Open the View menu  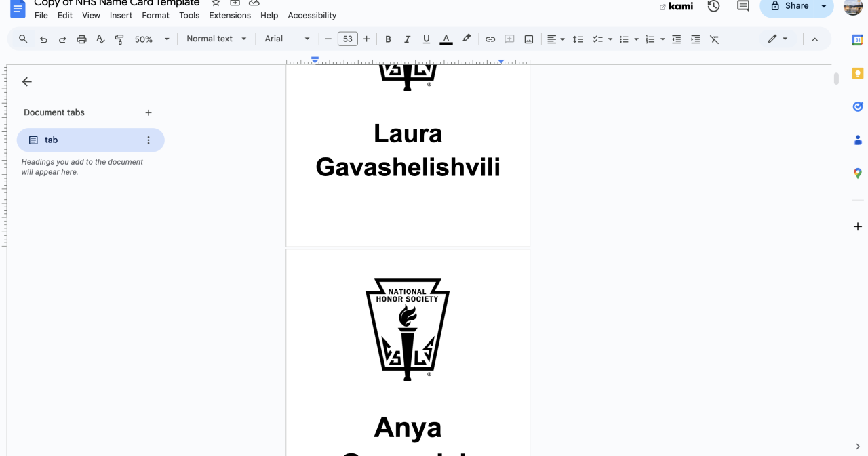click(91, 15)
